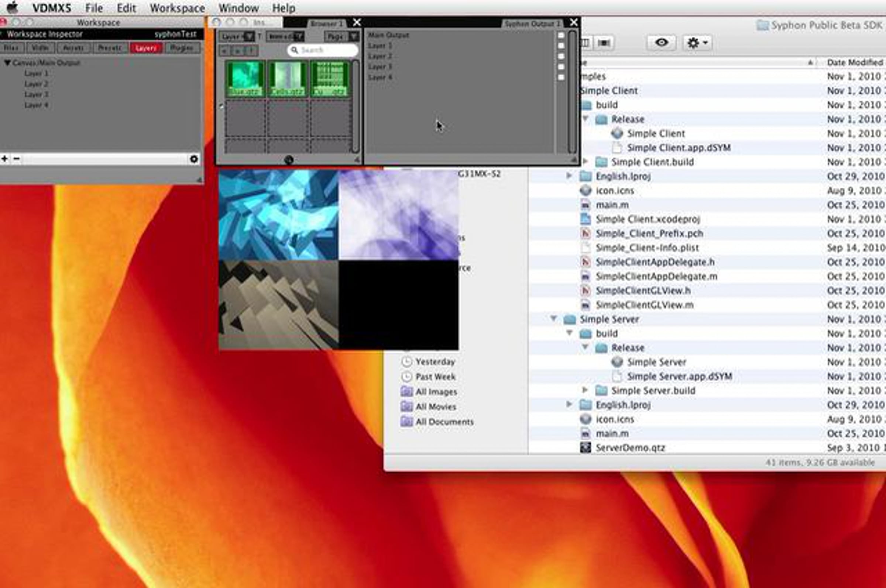
Task: Switch to the Presets tab in Workspace Inspector
Action: tap(110, 48)
